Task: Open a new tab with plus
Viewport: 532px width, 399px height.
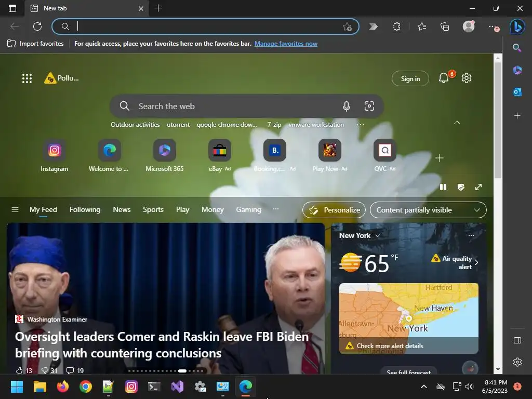Action: coord(158,8)
